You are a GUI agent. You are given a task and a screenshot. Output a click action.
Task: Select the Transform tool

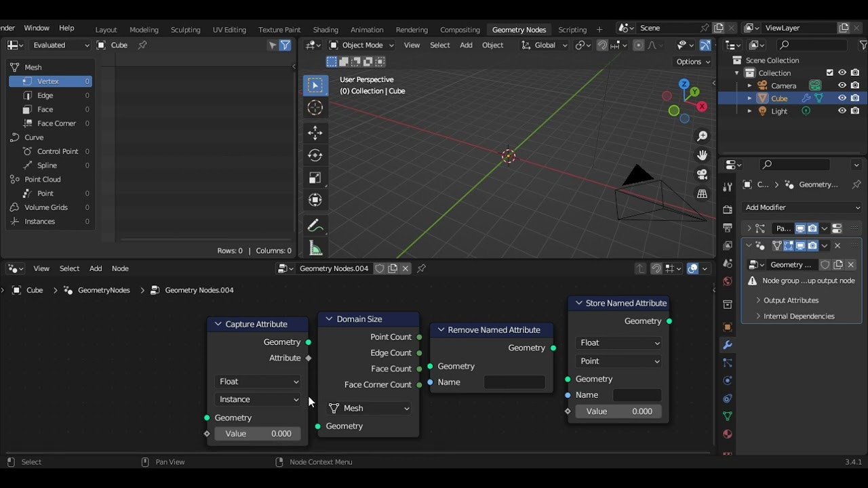coord(315,200)
